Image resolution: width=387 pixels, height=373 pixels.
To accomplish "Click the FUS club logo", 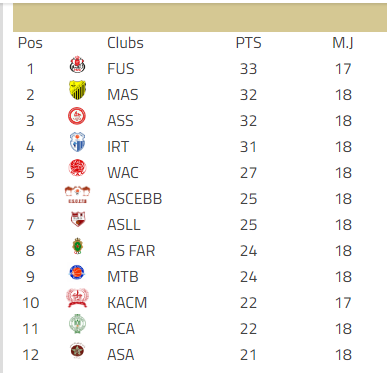I will pos(77,65).
